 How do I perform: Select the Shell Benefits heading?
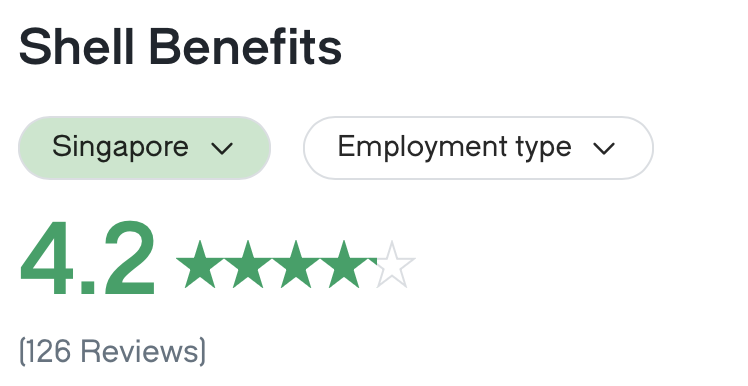coord(180,47)
